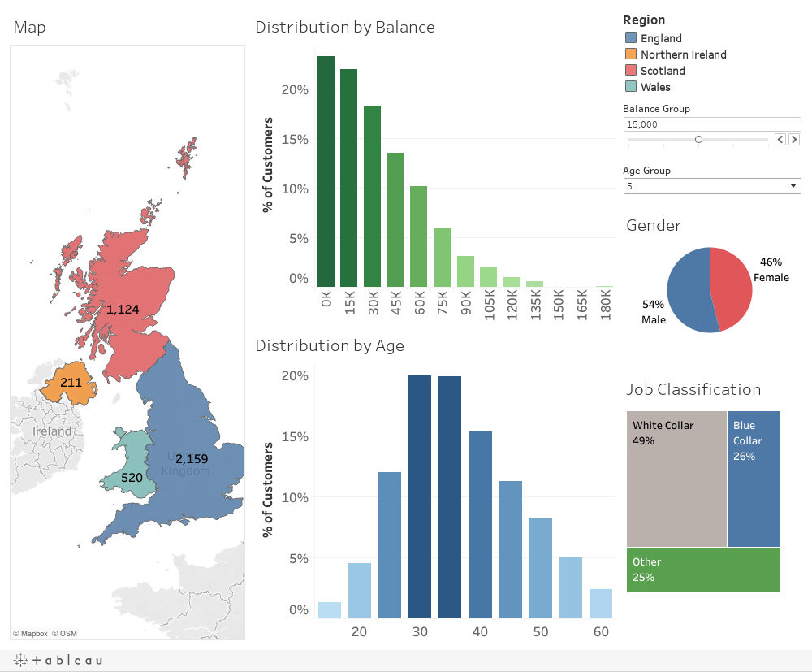
Task: Click the Balance Group increment arrow
Action: pos(794,140)
